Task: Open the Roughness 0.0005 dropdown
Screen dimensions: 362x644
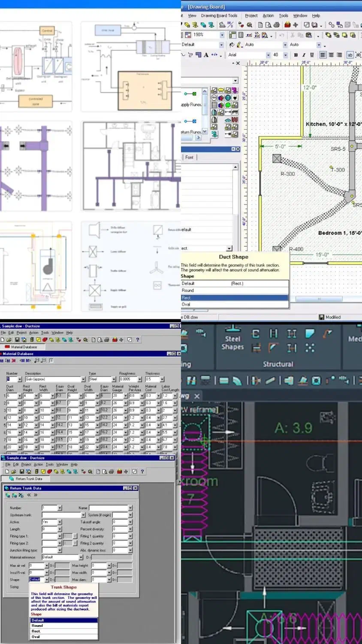Action: click(139, 380)
